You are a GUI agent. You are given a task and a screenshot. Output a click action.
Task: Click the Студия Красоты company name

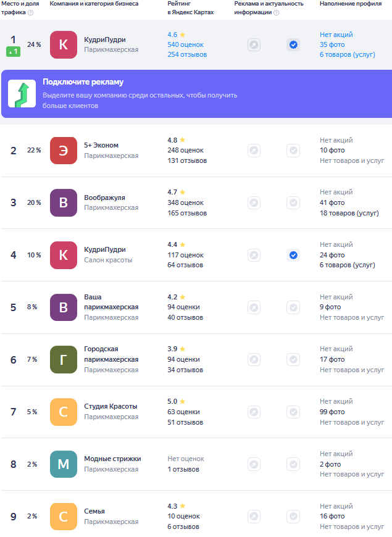[111, 407]
